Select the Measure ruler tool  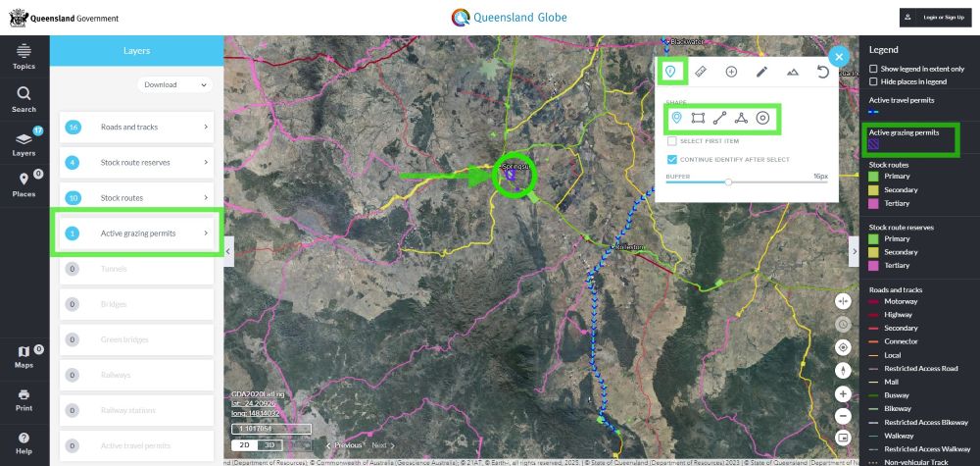[701, 72]
